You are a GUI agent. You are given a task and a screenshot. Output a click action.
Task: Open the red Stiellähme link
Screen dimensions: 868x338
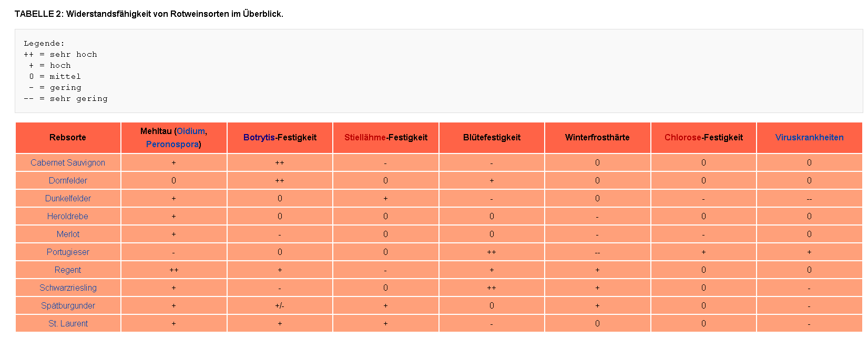(365, 138)
